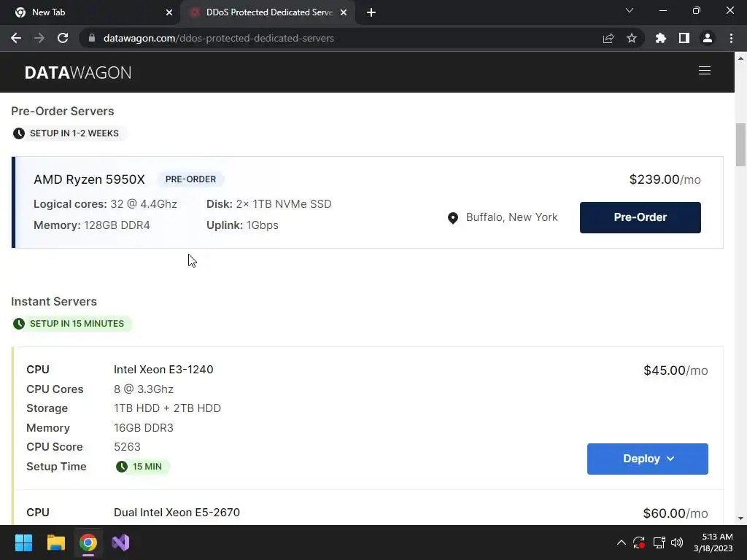Image resolution: width=747 pixels, height=560 pixels.
Task: Click the Buffalo location pin icon
Action: [x=453, y=217]
